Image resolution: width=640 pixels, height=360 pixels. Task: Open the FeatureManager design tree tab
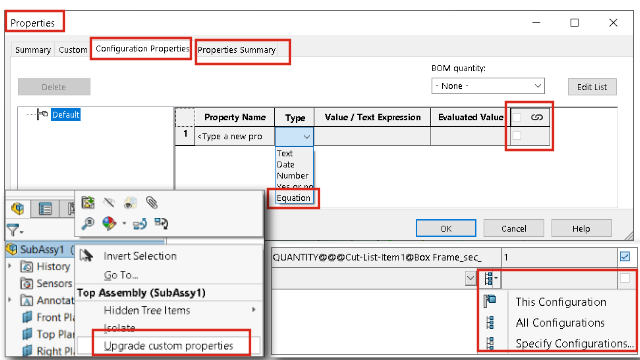click(17, 208)
